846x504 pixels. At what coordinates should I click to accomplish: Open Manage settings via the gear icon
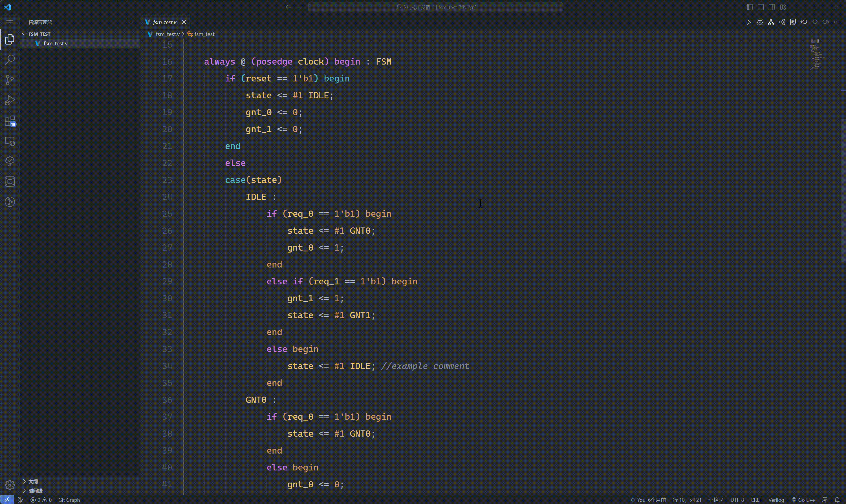(x=10, y=485)
